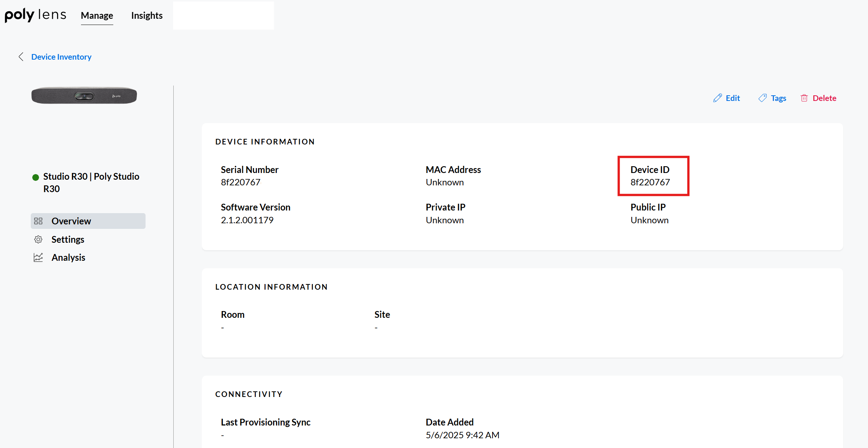Viewport: 868px width, 448px height.
Task: Click the Public IP label
Action: [x=648, y=207]
